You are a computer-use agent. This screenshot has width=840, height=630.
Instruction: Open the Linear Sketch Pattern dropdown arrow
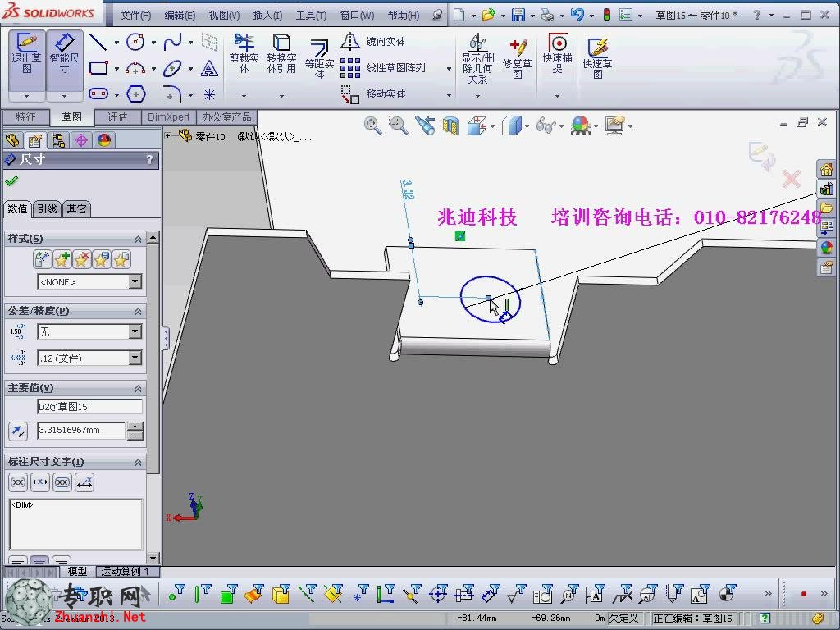tap(449, 69)
